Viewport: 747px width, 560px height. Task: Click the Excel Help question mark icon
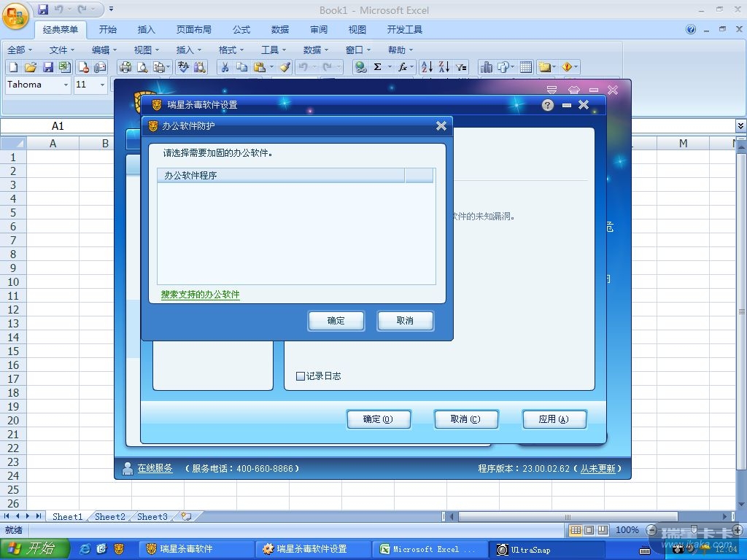point(691,29)
